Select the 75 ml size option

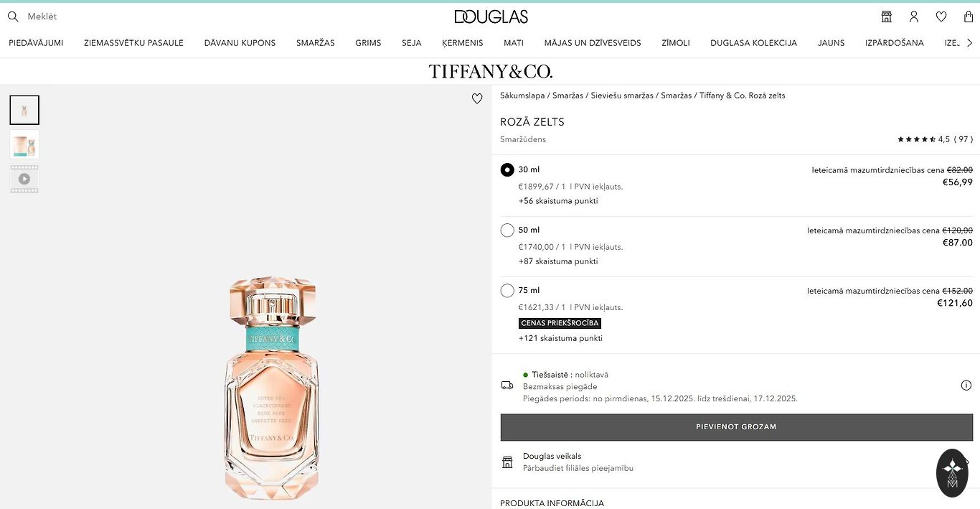tap(507, 291)
